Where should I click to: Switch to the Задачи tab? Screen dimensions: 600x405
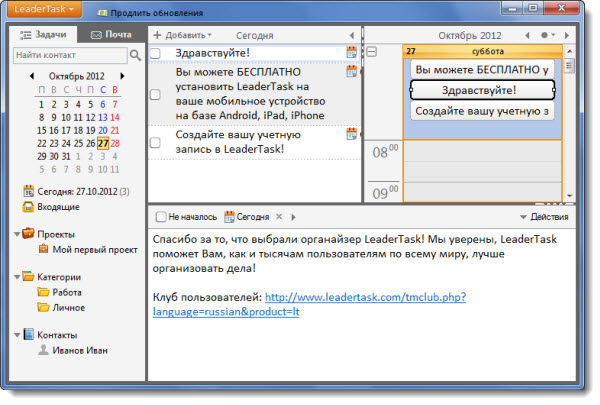(x=43, y=34)
